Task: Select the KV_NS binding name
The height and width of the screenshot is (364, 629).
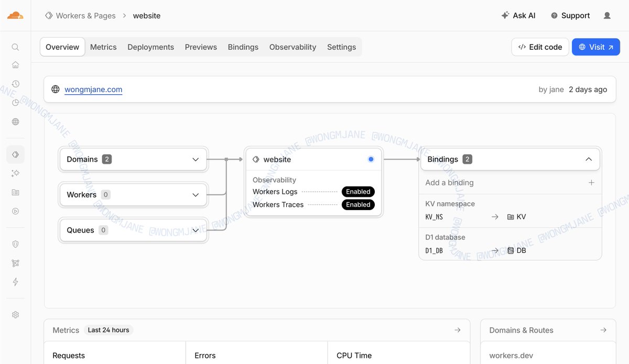Action: pos(434,217)
